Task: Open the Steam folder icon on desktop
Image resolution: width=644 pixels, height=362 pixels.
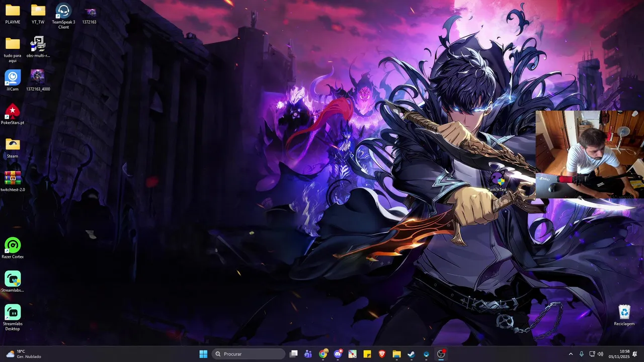Action: [x=13, y=148]
